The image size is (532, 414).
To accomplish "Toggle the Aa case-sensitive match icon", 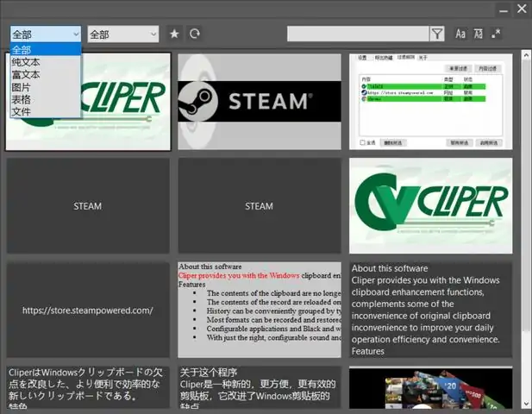I will point(460,34).
